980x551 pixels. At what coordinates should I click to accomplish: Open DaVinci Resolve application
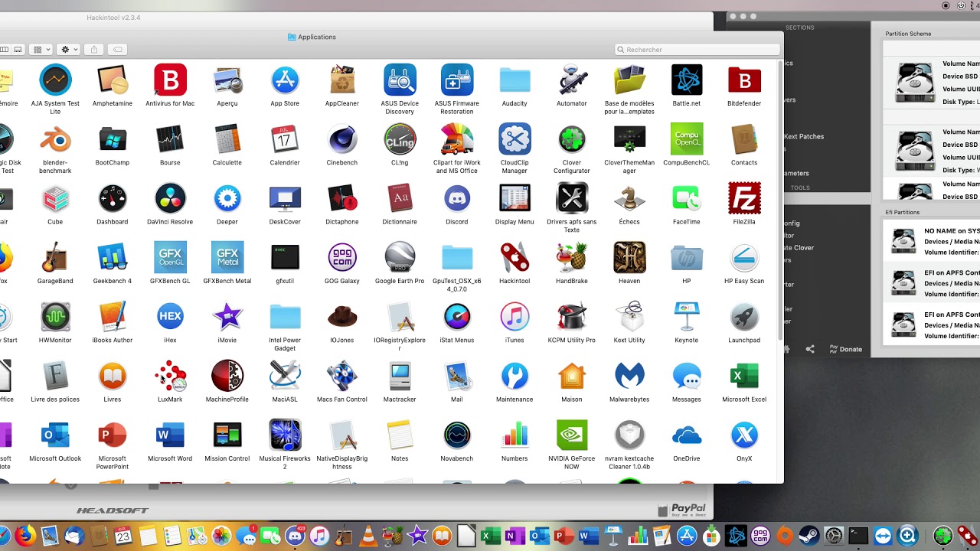(170, 199)
